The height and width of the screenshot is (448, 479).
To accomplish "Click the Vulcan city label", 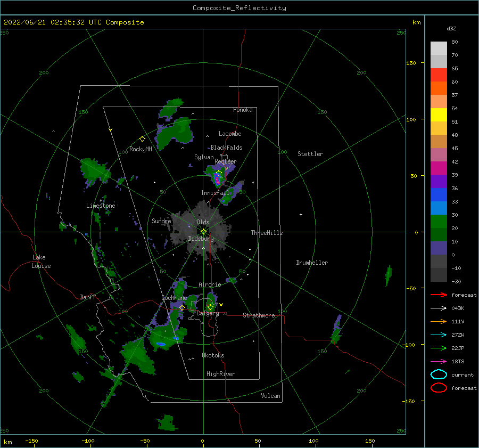I will pyautogui.click(x=271, y=396).
